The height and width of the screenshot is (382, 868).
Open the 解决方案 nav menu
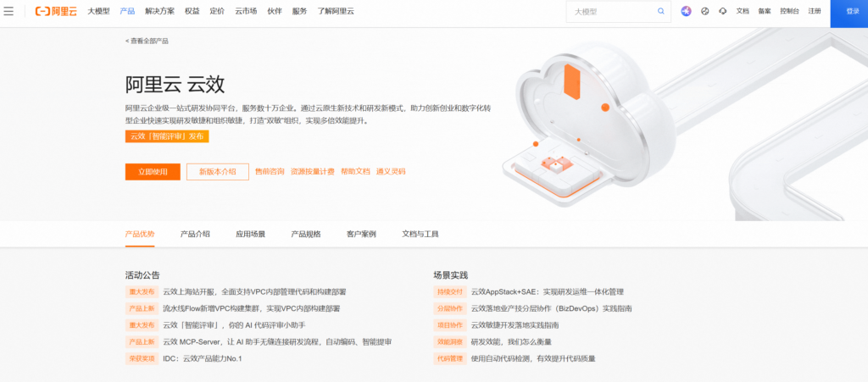[160, 11]
